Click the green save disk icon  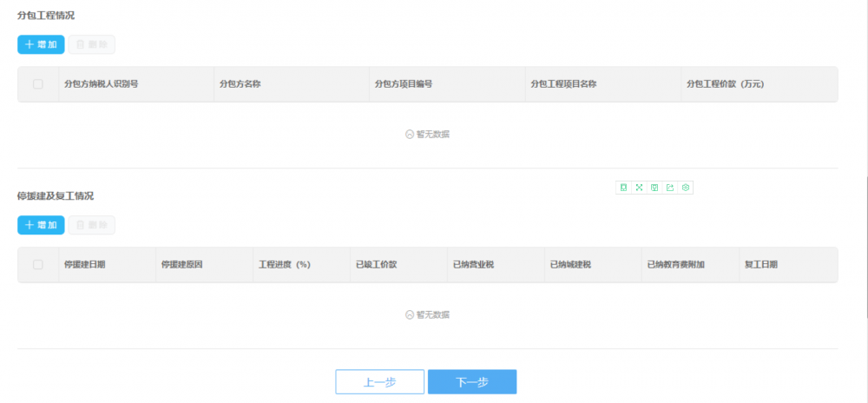(654, 188)
